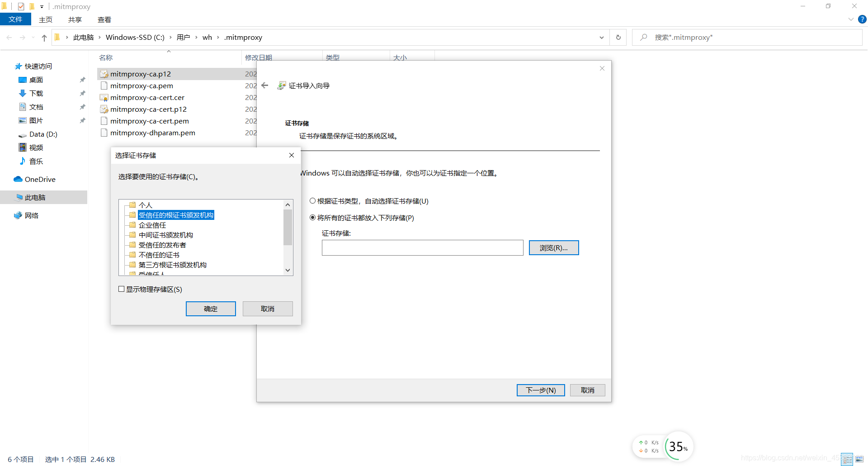The image size is (868, 466).
Task: Refresh the current folder view
Action: pos(618,37)
